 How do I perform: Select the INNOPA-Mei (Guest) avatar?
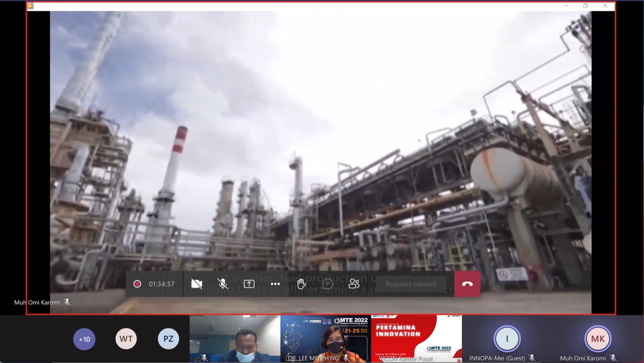point(507,338)
